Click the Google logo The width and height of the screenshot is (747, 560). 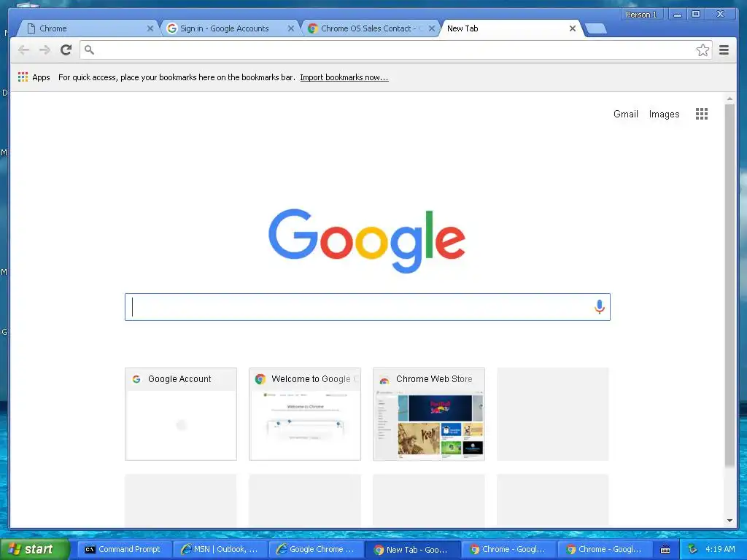(x=367, y=241)
